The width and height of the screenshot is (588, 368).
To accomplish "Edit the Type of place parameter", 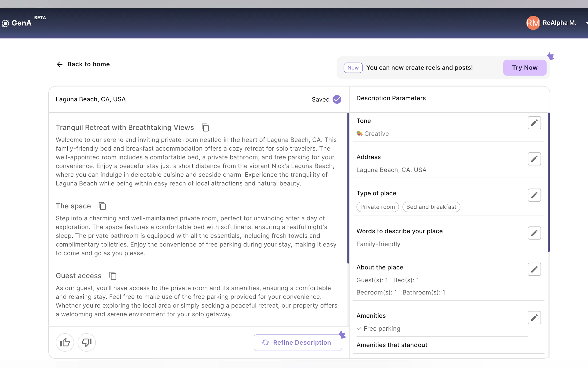I will click(x=534, y=195).
